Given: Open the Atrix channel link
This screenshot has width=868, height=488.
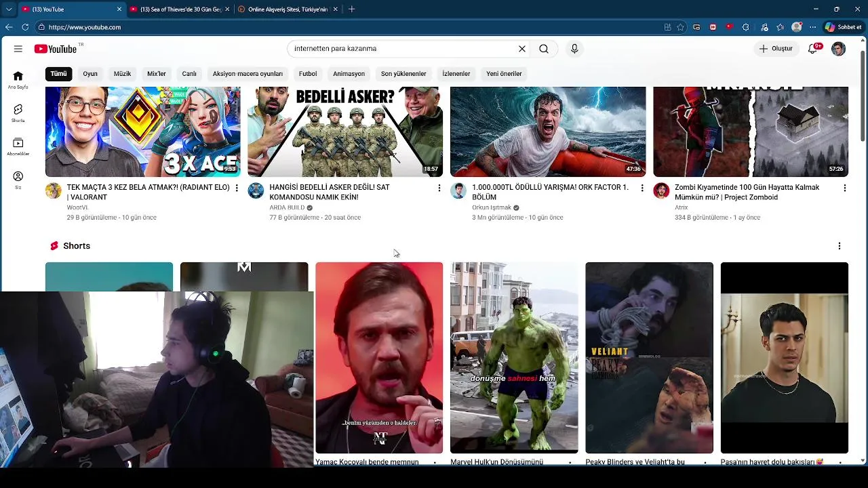Looking at the screenshot, I should click(x=681, y=207).
